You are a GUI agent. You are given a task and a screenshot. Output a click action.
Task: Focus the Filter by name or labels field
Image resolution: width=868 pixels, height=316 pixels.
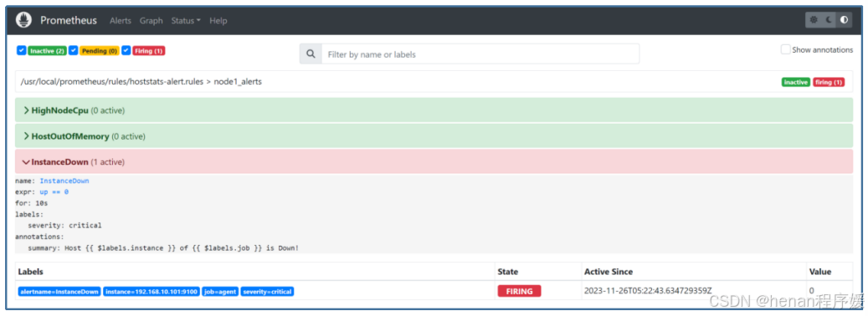point(480,54)
